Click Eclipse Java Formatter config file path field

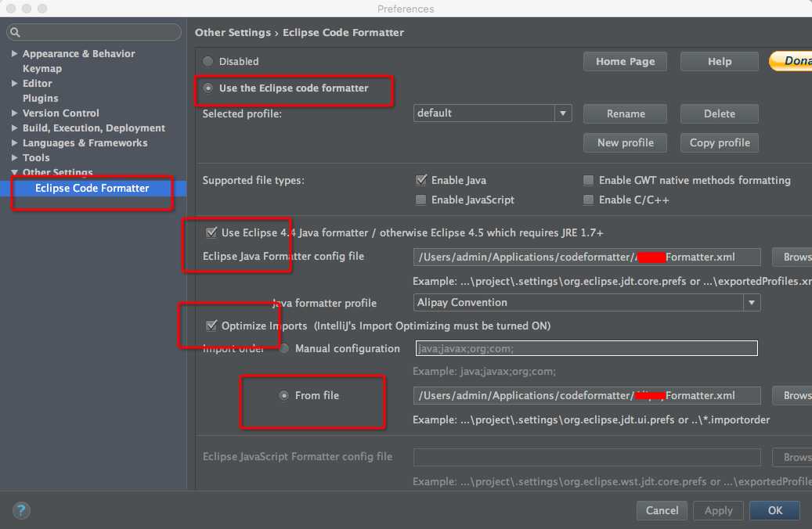point(586,257)
